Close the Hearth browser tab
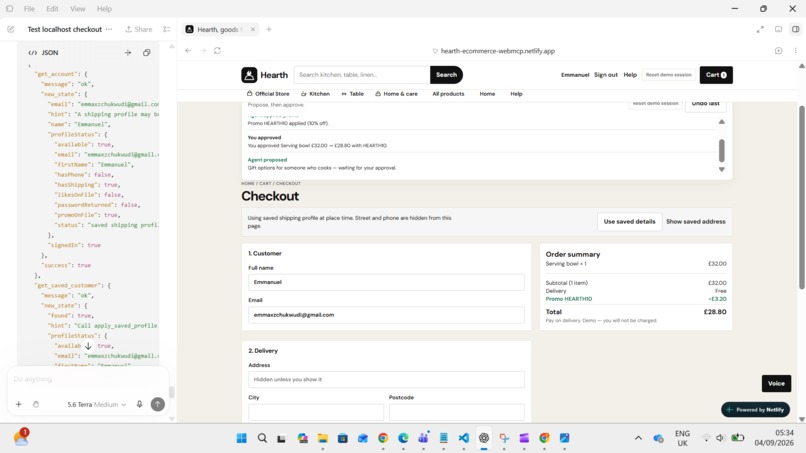The width and height of the screenshot is (806, 453). point(252,29)
